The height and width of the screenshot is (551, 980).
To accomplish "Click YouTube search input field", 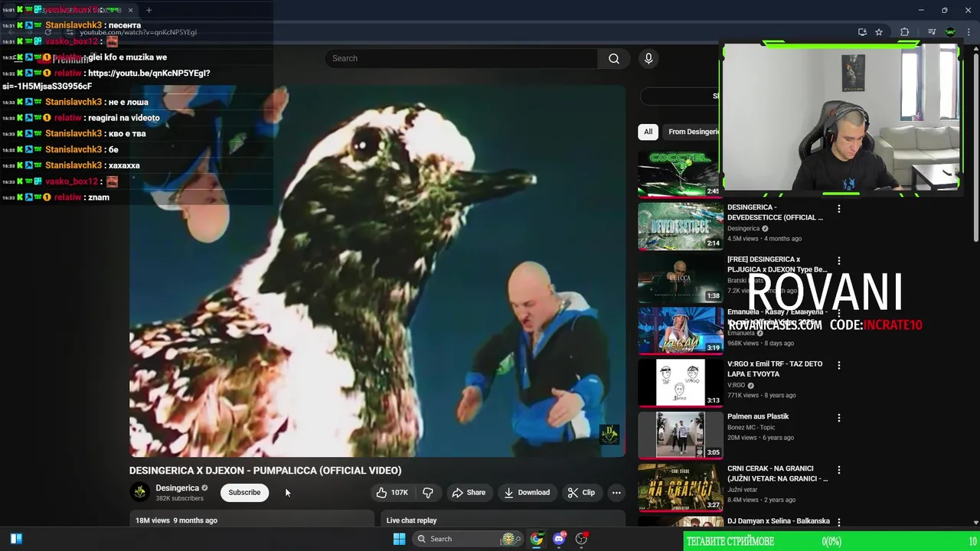I will (462, 58).
